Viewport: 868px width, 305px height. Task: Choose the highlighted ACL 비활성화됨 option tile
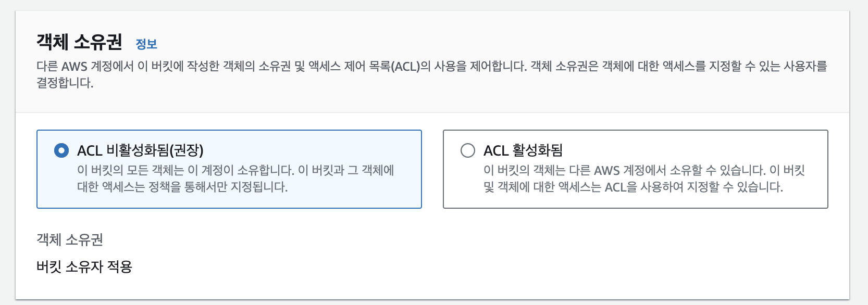tap(229, 169)
